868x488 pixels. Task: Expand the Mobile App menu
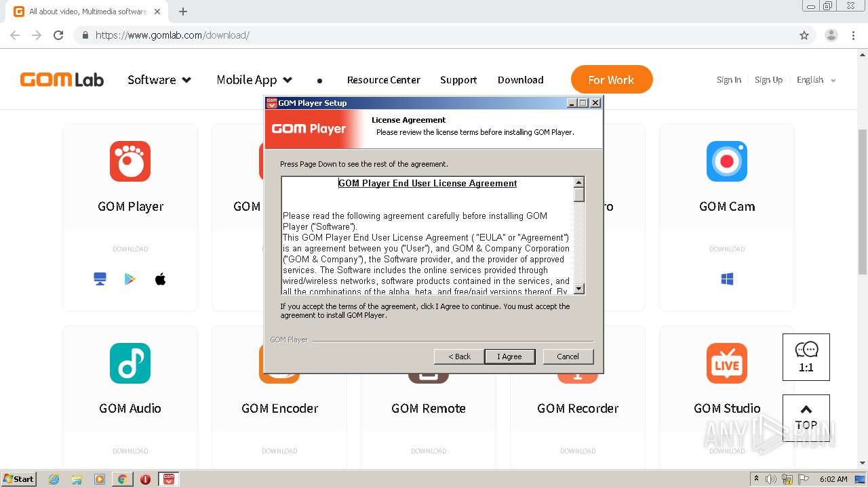pyautogui.click(x=254, y=80)
